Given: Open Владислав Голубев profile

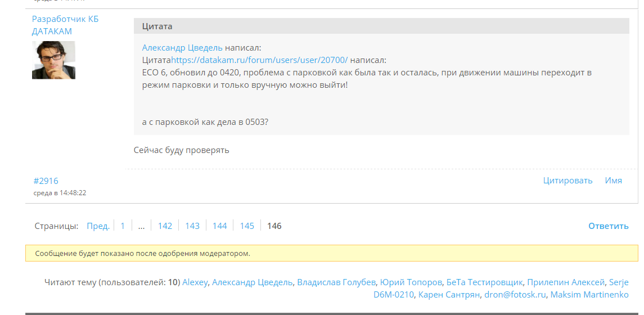Looking at the screenshot, I should (x=336, y=282).
